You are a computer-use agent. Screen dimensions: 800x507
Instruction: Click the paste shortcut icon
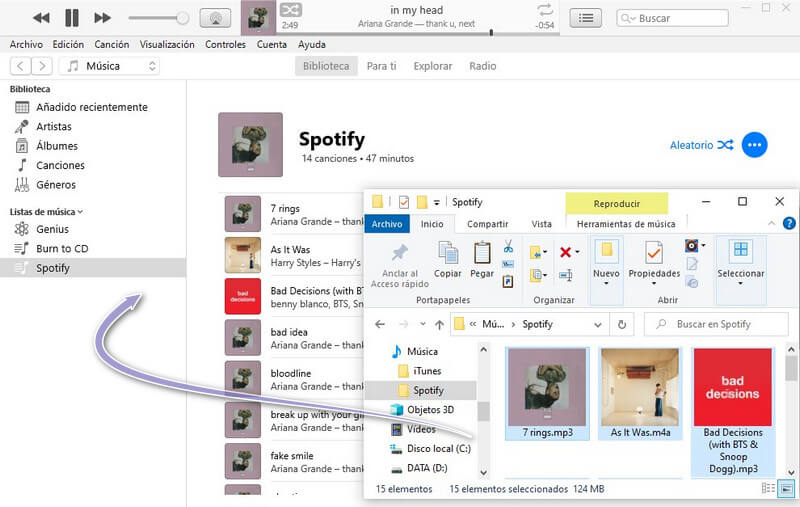(x=508, y=281)
